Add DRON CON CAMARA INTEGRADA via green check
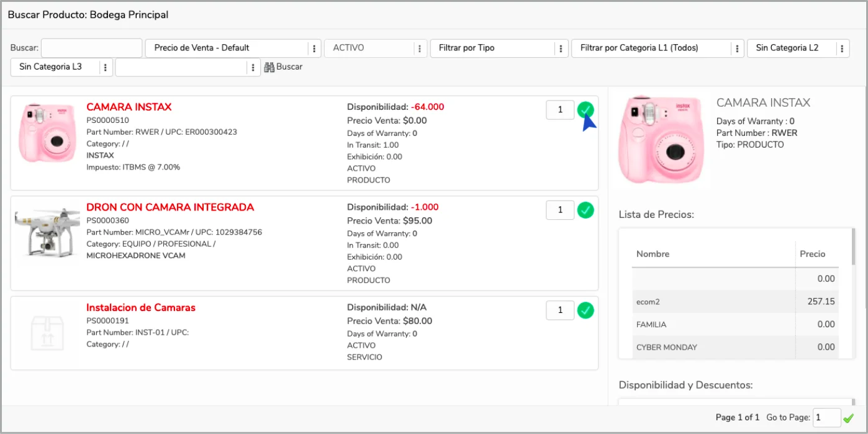868x434 pixels. point(585,210)
